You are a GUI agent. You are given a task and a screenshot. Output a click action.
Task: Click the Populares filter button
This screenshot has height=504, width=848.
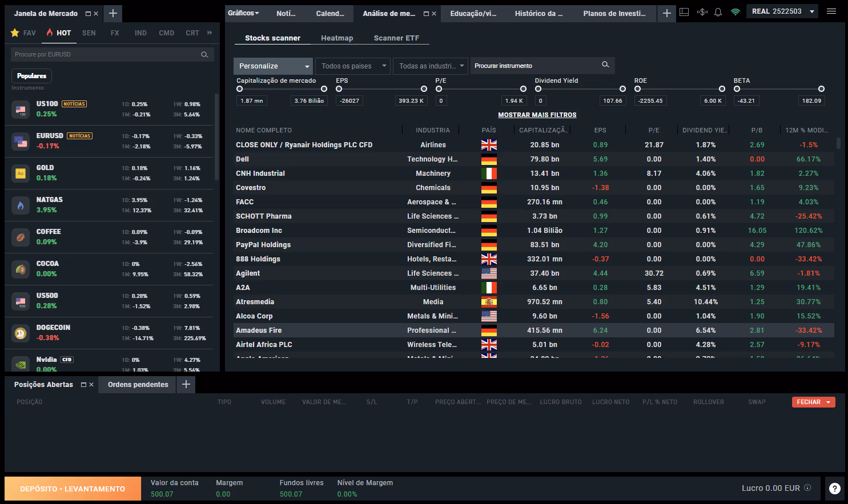pyautogui.click(x=31, y=76)
